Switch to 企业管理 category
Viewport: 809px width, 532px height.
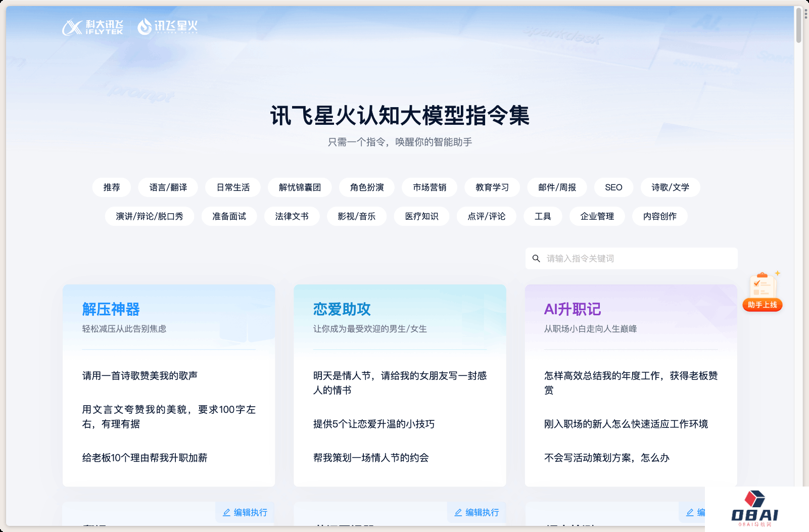pyautogui.click(x=597, y=216)
